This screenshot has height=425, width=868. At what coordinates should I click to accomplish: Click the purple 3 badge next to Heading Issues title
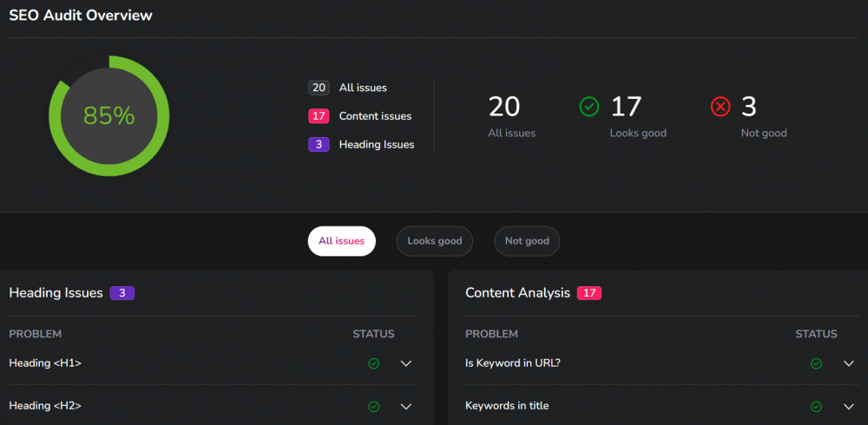tap(122, 293)
